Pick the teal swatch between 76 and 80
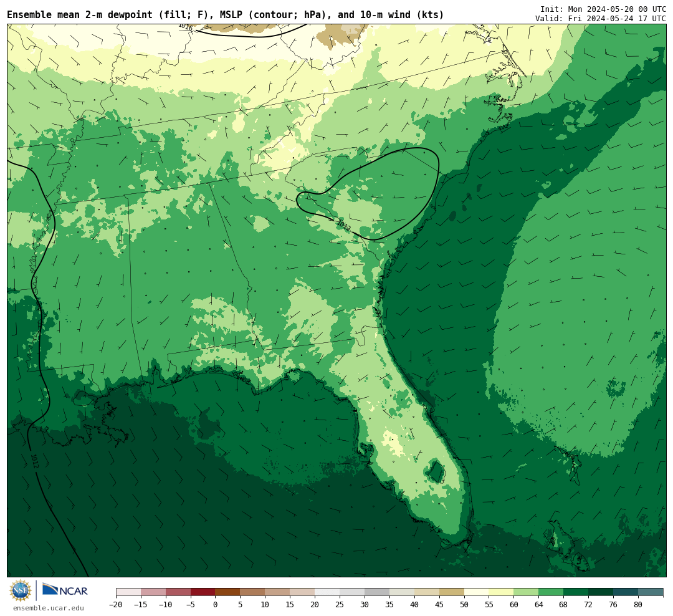 626,592
